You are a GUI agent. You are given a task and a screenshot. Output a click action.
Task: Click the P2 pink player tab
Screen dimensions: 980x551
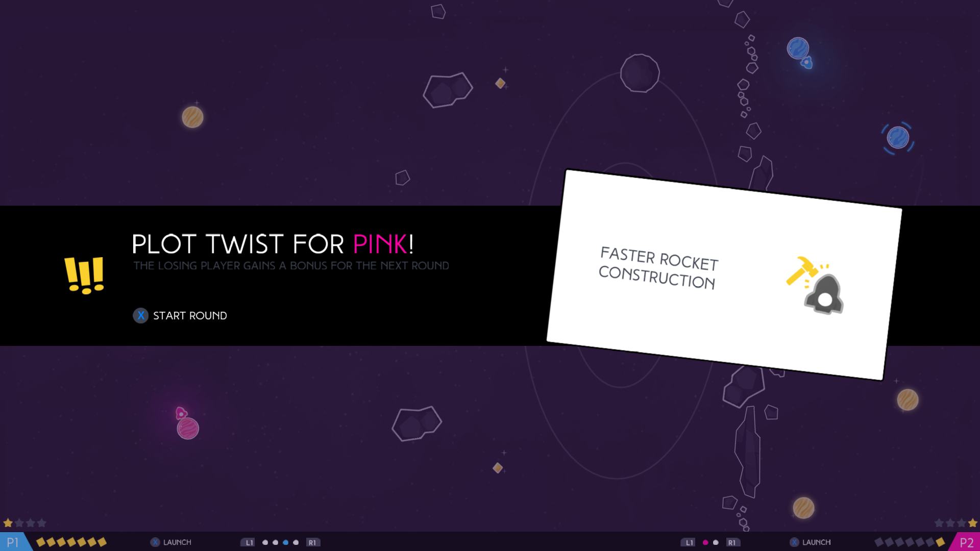tap(966, 542)
